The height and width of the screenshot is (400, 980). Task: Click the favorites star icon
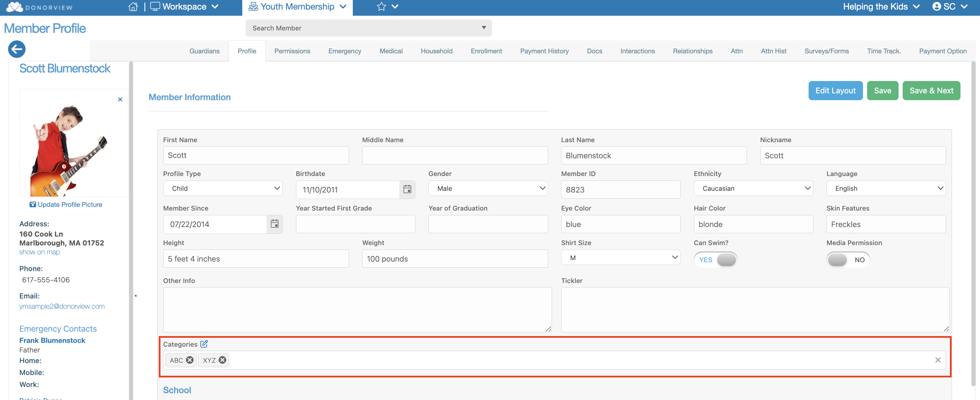click(381, 7)
